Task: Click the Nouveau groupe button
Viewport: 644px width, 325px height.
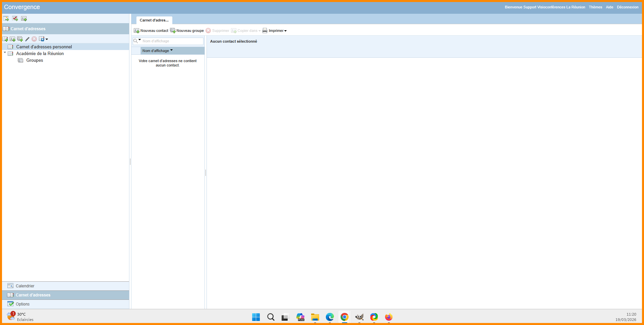Action: pyautogui.click(x=187, y=31)
